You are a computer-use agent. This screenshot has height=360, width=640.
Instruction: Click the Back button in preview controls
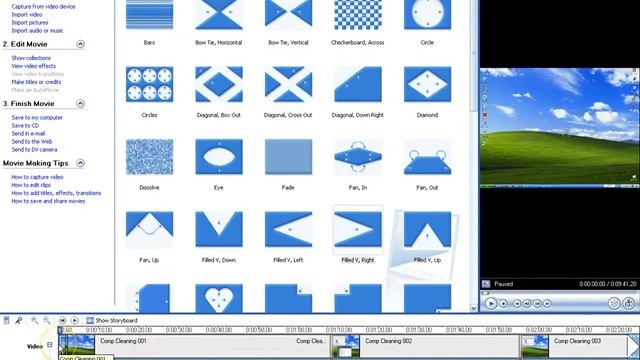(x=517, y=303)
